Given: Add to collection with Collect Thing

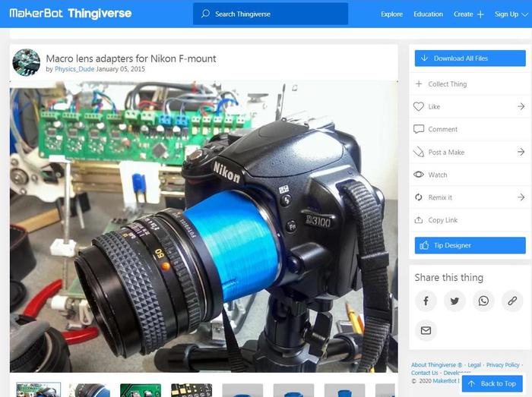Looking at the screenshot, I should click(x=447, y=84).
